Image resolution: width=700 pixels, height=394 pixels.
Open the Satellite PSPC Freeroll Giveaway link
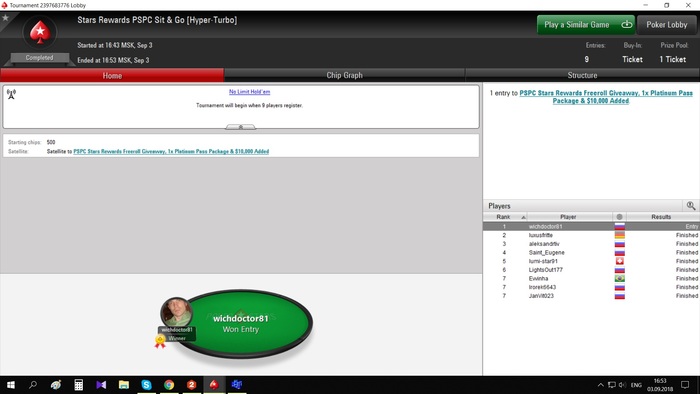click(171, 152)
